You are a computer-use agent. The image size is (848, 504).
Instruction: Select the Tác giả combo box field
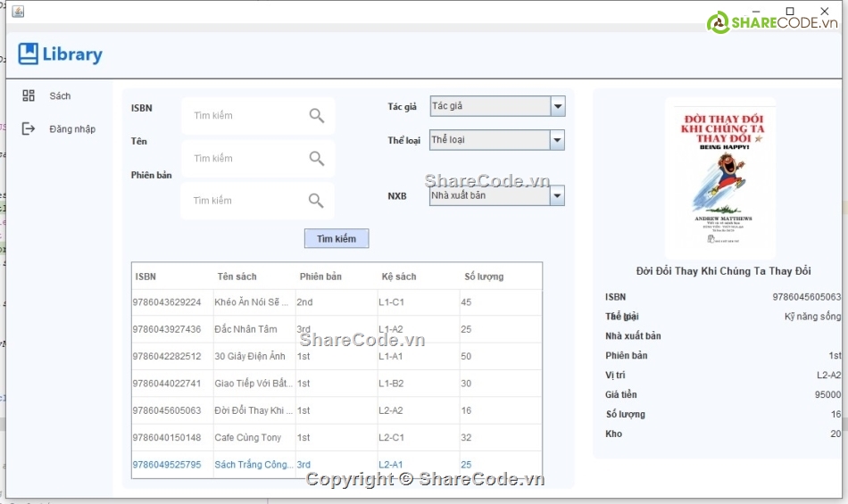pos(497,106)
